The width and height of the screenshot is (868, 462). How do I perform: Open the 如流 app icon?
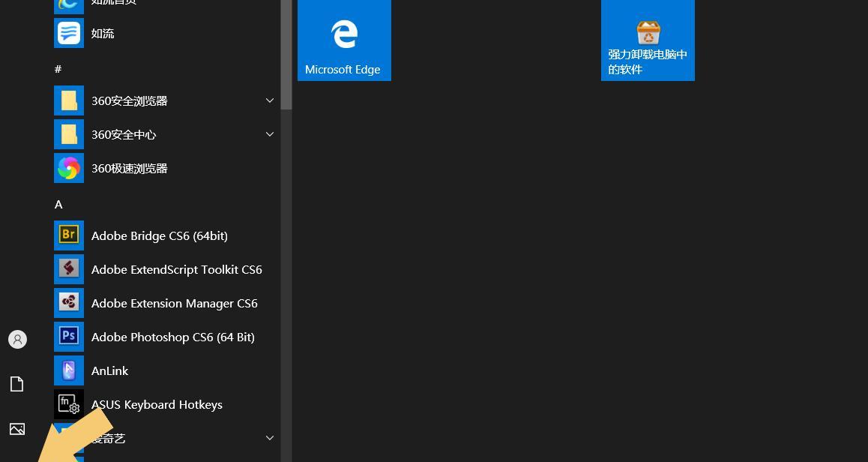coord(69,33)
